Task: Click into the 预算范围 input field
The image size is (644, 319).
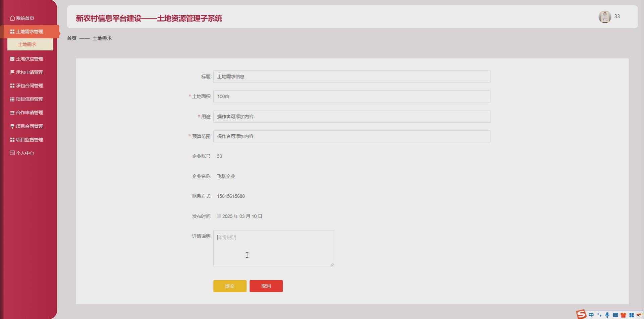Action: pos(352,136)
